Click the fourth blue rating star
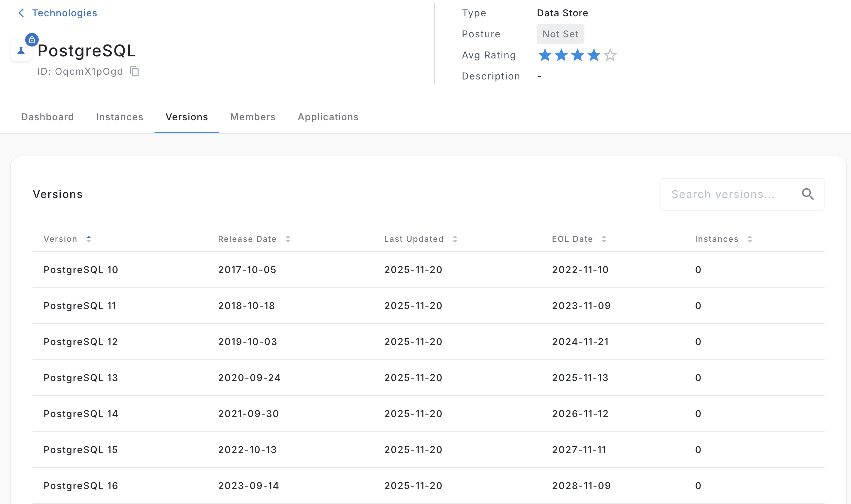The image size is (851, 504). pyautogui.click(x=594, y=55)
